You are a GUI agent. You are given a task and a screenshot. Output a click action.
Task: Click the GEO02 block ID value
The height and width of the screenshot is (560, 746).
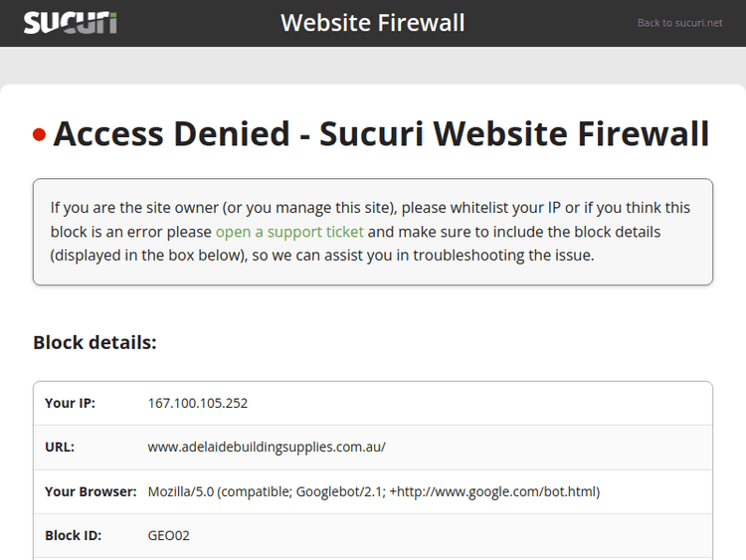coord(169,535)
